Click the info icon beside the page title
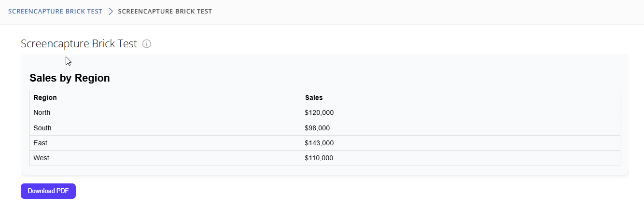 pos(147,44)
